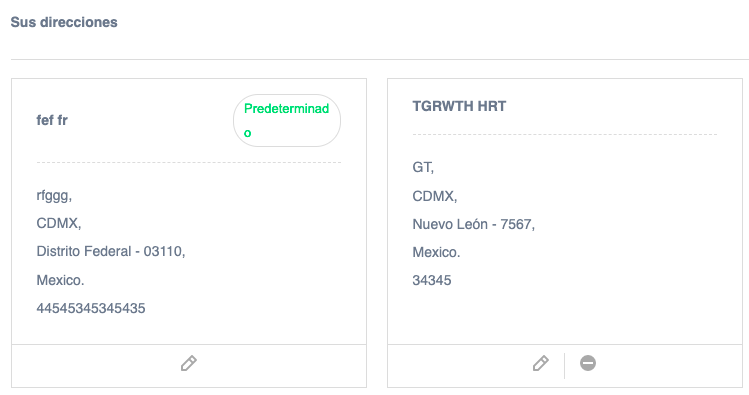The image size is (749, 395).
Task: Delete the TGRWTH HRT address with minus icon
Action: tap(588, 363)
